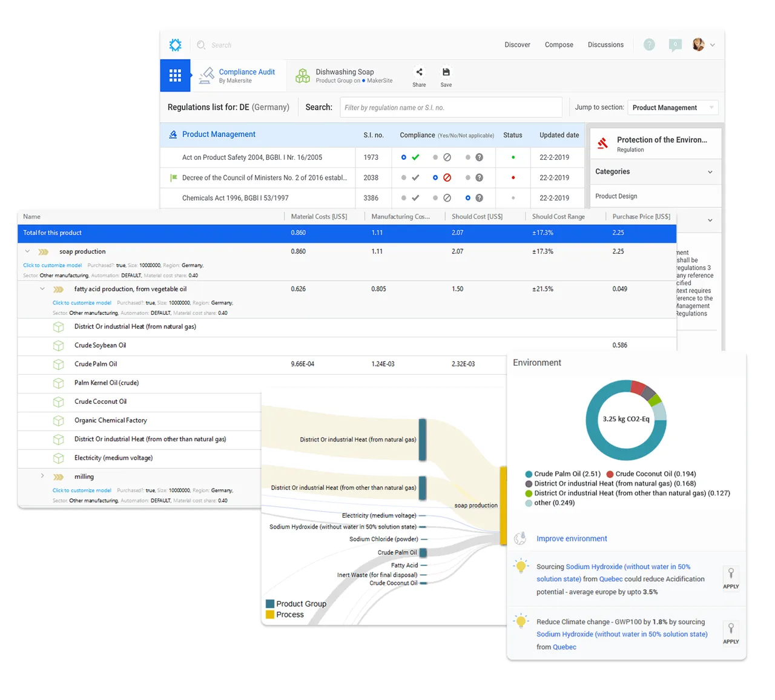Image resolution: width=775 pixels, height=700 pixels.
Task: Select the Total for this product row
Action: pyautogui.click(x=347, y=233)
